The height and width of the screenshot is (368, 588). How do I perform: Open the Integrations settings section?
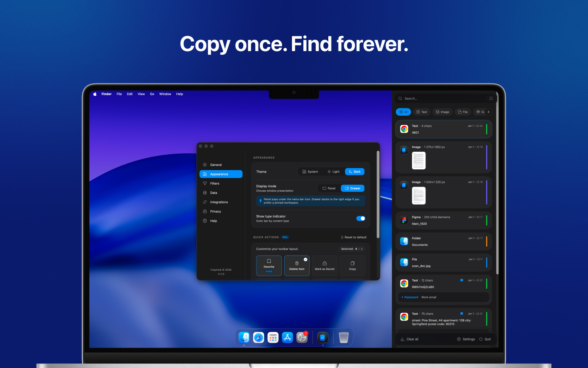219,202
